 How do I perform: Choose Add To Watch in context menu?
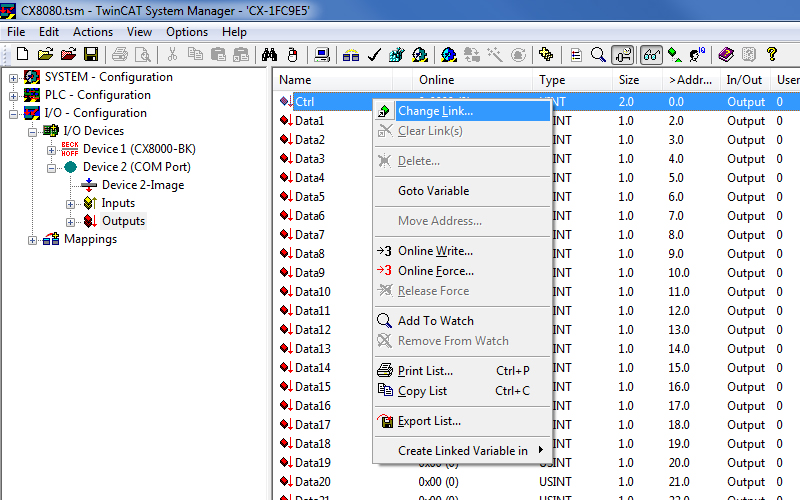pos(462,321)
